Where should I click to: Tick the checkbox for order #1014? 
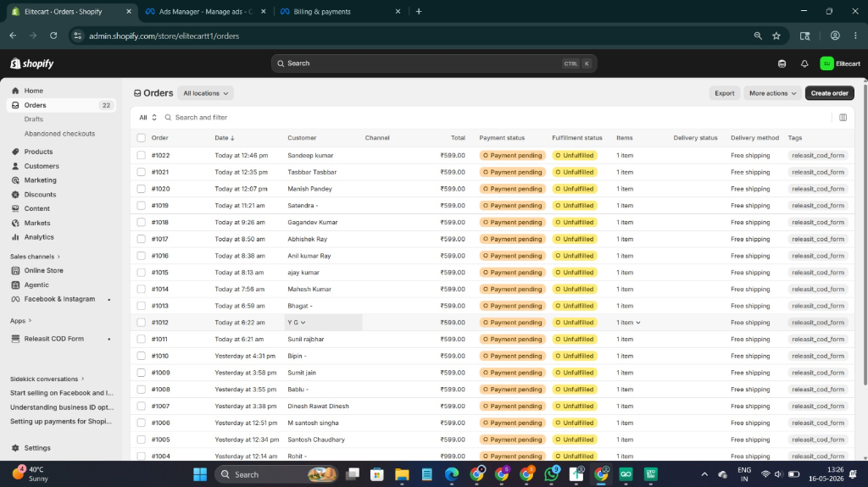click(142, 289)
